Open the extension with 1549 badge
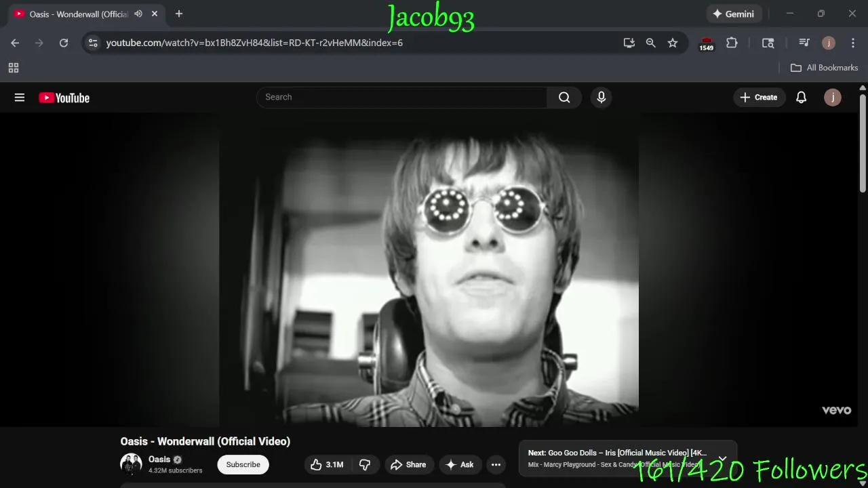868x488 pixels. tap(707, 43)
